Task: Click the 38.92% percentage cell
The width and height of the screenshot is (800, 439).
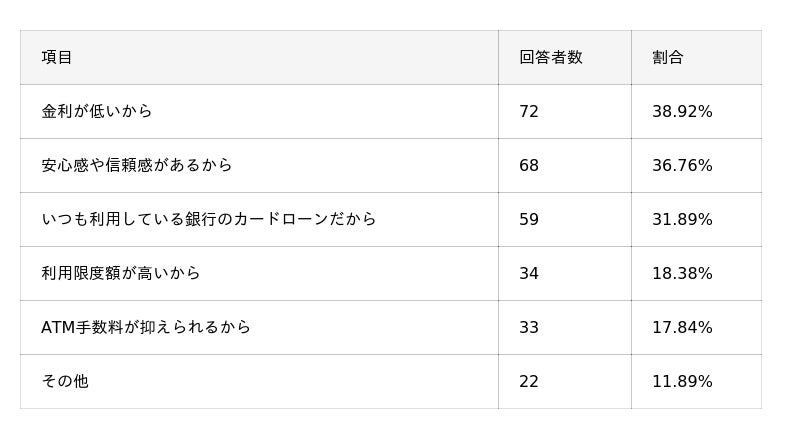Action: pos(682,112)
